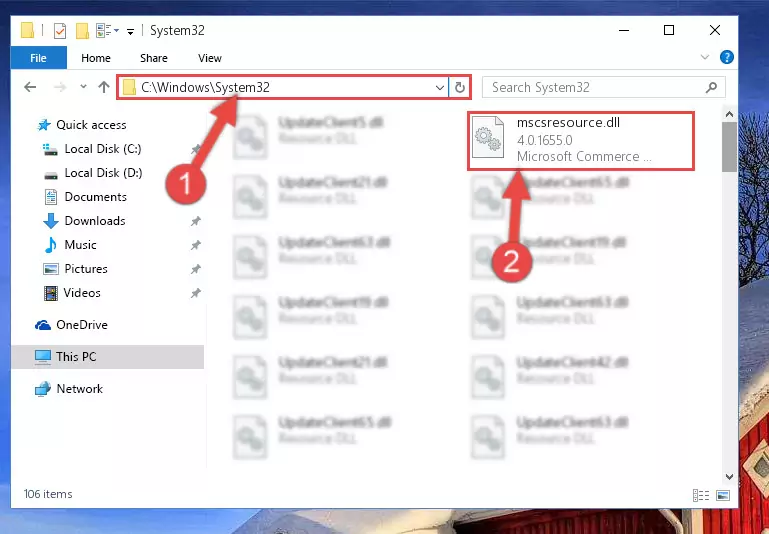Click the Properties quick access toolbar icon

[x=60, y=31]
